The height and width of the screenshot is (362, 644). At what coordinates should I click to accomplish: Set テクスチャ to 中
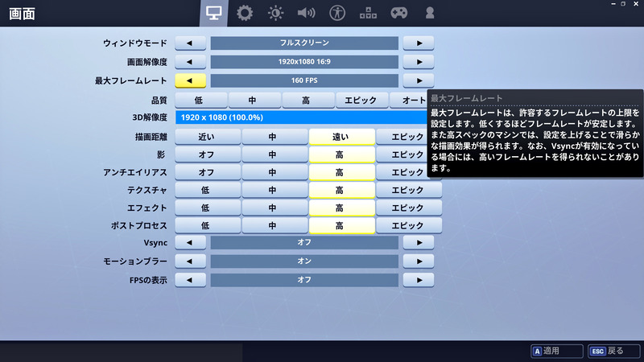click(275, 190)
